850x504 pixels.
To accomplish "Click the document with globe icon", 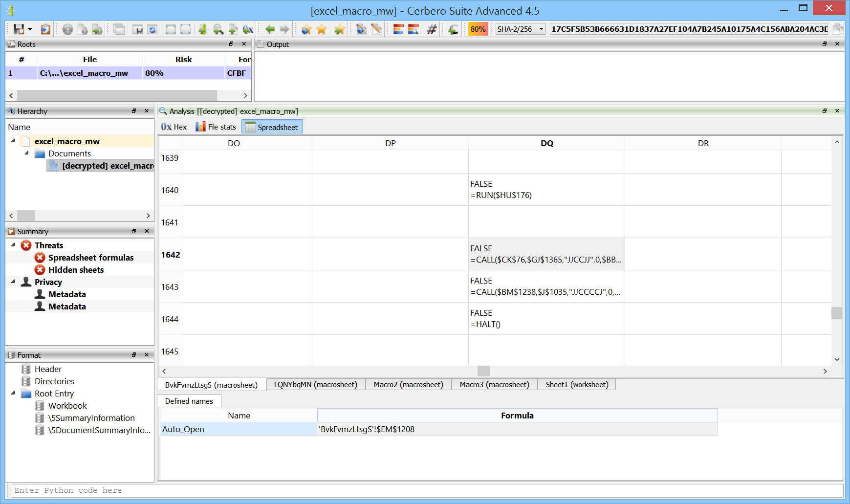I will pyautogui.click(x=361, y=29).
